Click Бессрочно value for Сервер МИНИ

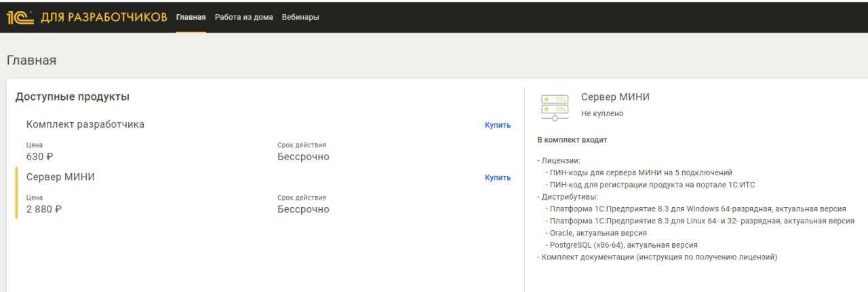pyautogui.click(x=303, y=209)
